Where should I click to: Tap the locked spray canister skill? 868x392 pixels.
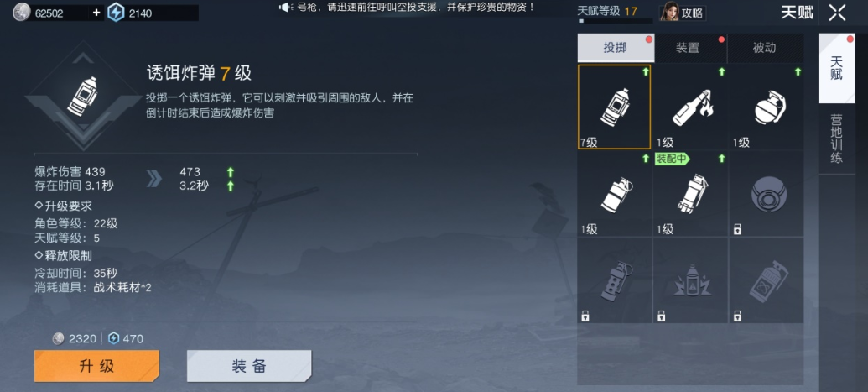pyautogui.click(x=767, y=280)
